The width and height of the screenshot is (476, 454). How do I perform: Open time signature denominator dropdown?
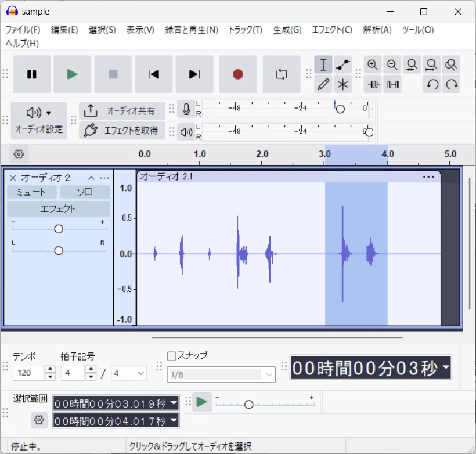tap(129, 373)
